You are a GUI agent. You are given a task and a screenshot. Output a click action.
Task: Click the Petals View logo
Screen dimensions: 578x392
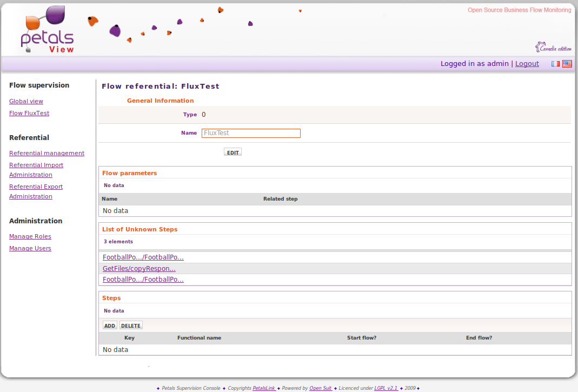(x=48, y=30)
